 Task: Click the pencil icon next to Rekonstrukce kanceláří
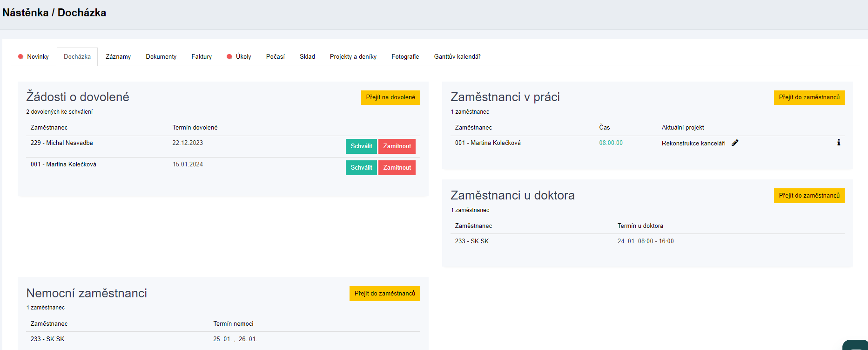tap(735, 143)
